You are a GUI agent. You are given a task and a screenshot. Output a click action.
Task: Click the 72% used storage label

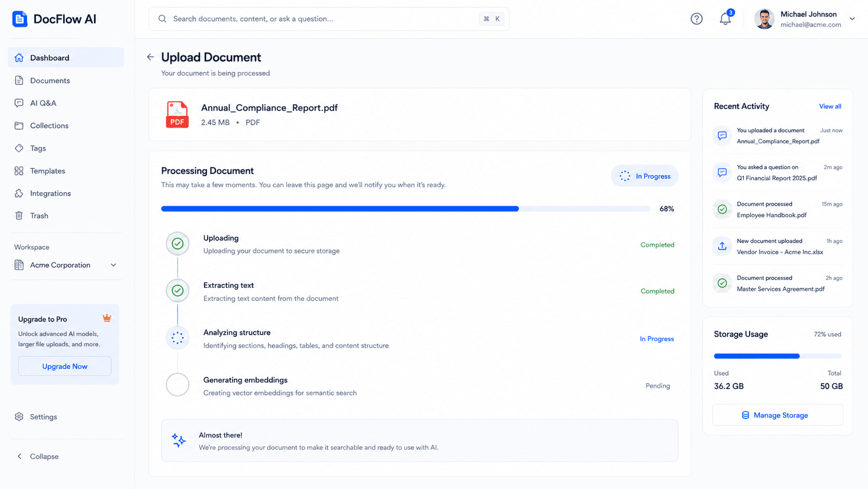pos(828,334)
